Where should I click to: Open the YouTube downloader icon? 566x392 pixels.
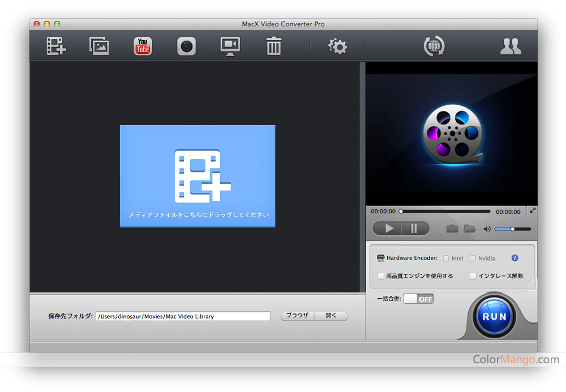[x=143, y=46]
